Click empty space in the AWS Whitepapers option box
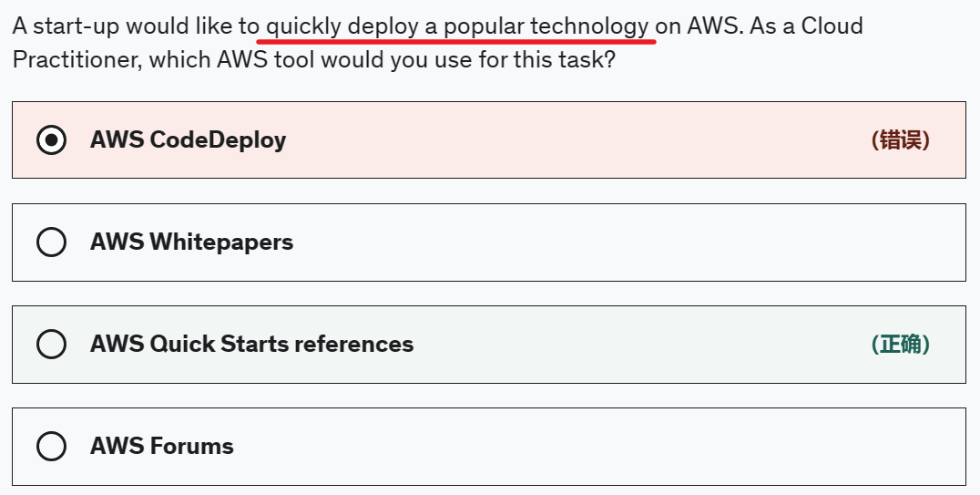Image resolution: width=980 pixels, height=495 pixels. [592, 242]
